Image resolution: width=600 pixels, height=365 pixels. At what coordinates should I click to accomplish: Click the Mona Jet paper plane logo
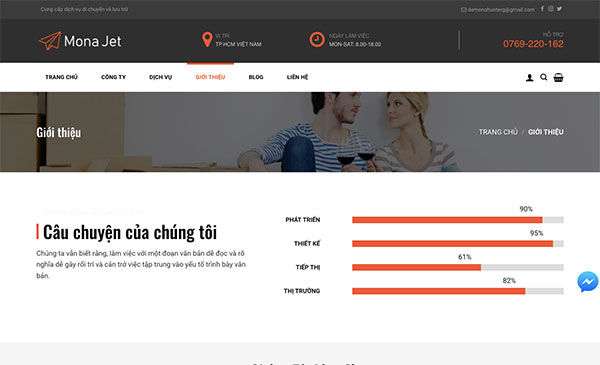pos(50,41)
